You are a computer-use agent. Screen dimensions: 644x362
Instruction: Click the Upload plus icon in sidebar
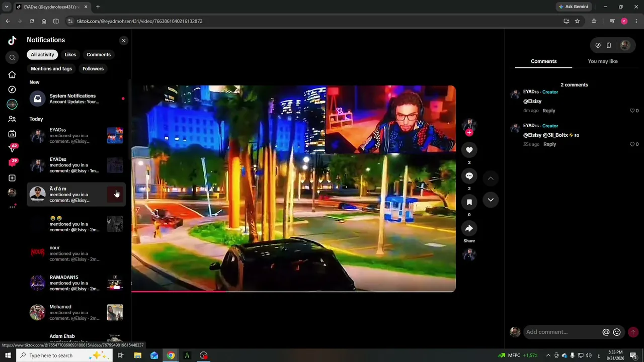(12, 178)
